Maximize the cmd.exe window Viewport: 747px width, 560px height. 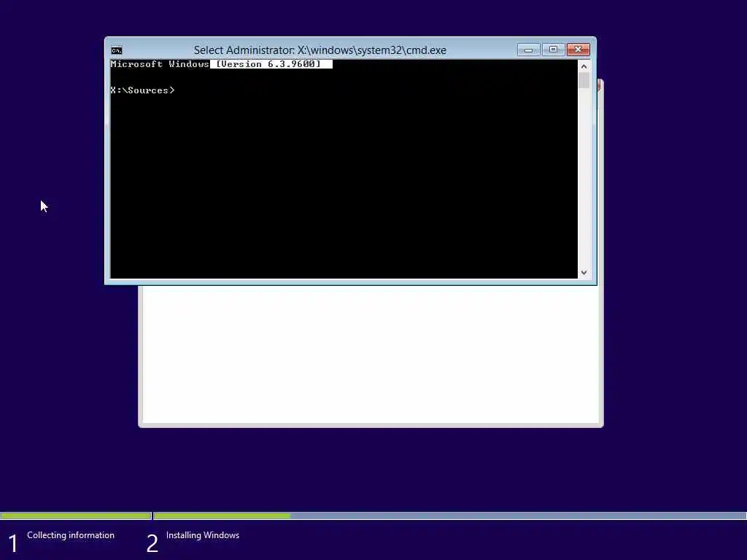553,50
